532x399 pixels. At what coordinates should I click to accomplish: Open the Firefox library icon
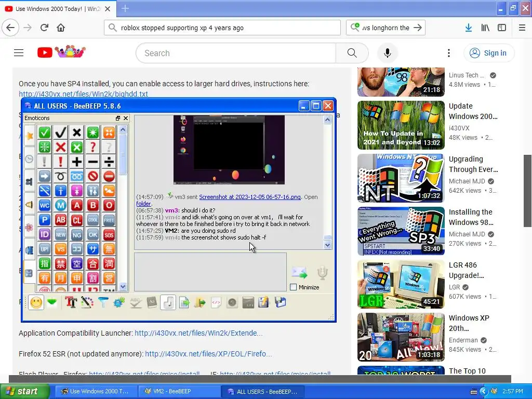485,28
